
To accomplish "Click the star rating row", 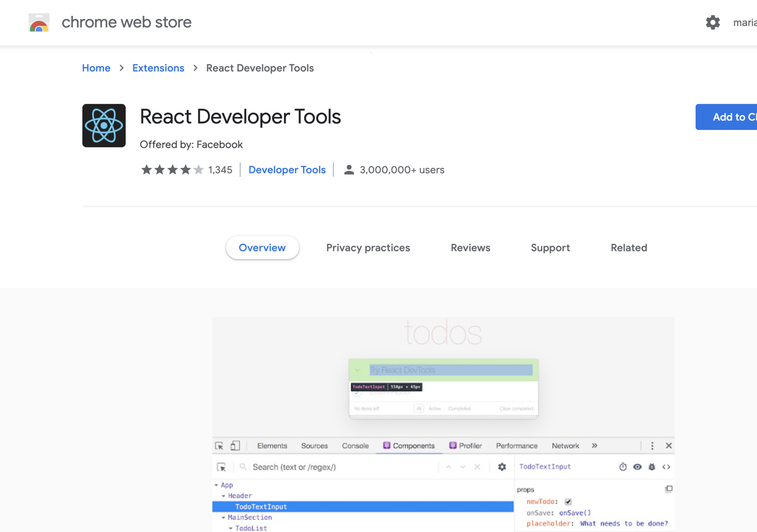I will point(172,170).
